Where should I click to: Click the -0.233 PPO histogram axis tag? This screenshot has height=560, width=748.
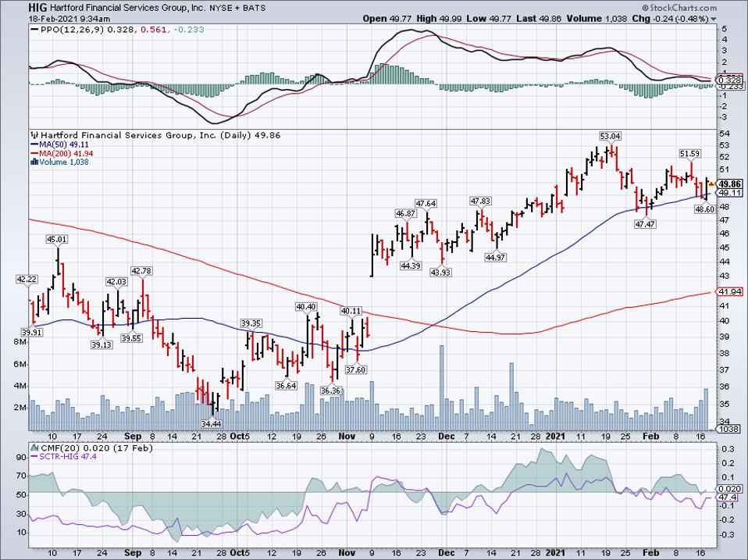point(729,87)
